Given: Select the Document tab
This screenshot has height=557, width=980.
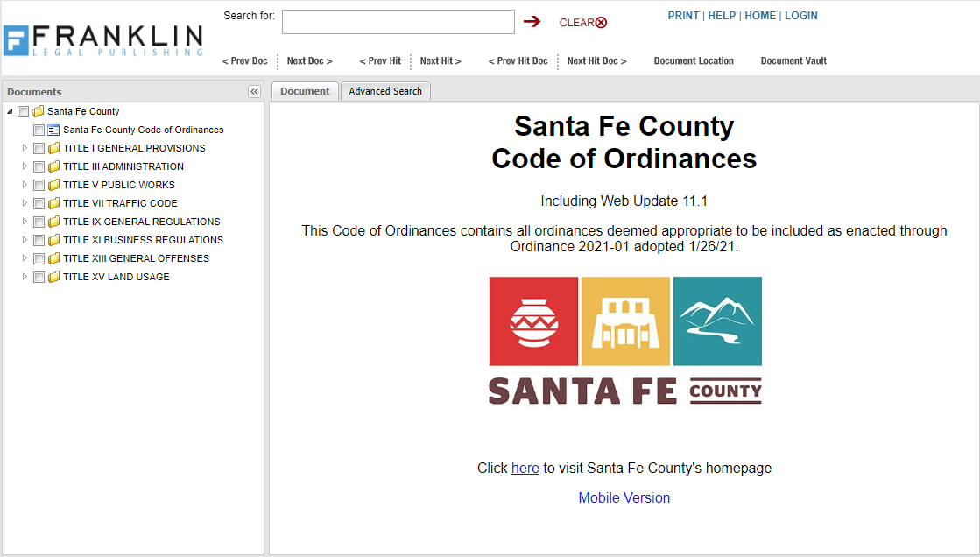Looking at the screenshot, I should [x=305, y=90].
